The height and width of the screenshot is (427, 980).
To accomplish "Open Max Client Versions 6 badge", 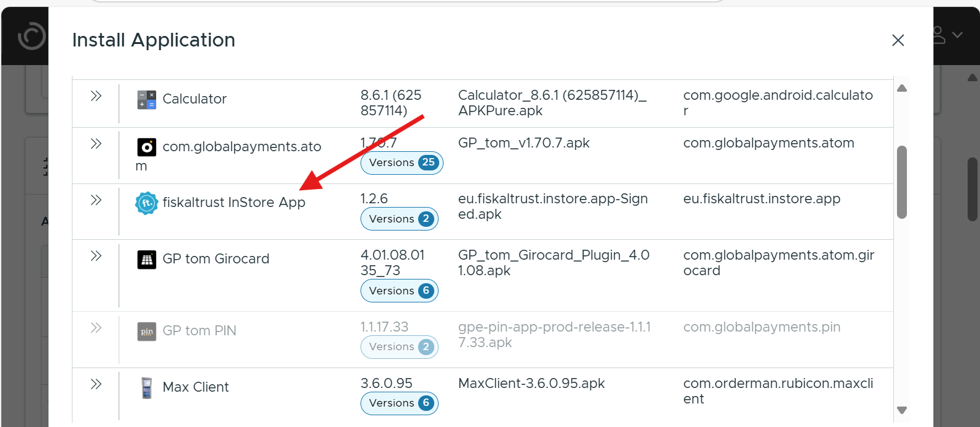I will (x=399, y=403).
